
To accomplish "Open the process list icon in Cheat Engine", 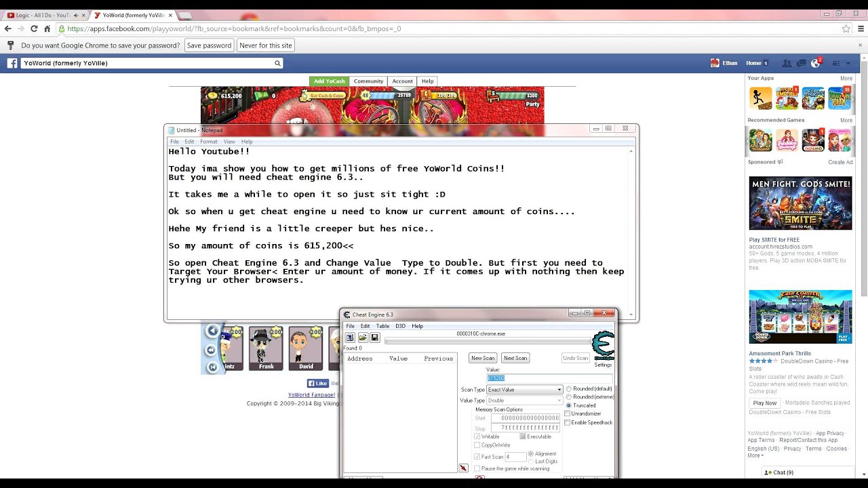I will pos(350,337).
